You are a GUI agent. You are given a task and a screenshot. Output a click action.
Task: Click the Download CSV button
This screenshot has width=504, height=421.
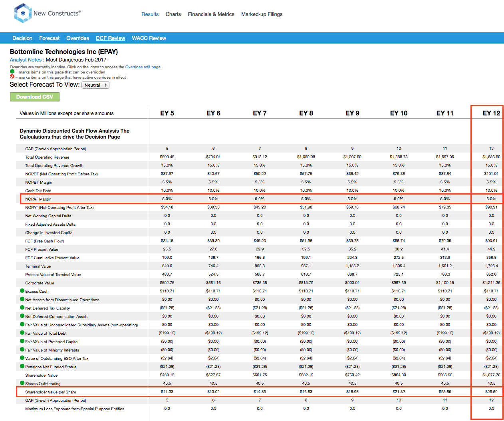point(35,97)
